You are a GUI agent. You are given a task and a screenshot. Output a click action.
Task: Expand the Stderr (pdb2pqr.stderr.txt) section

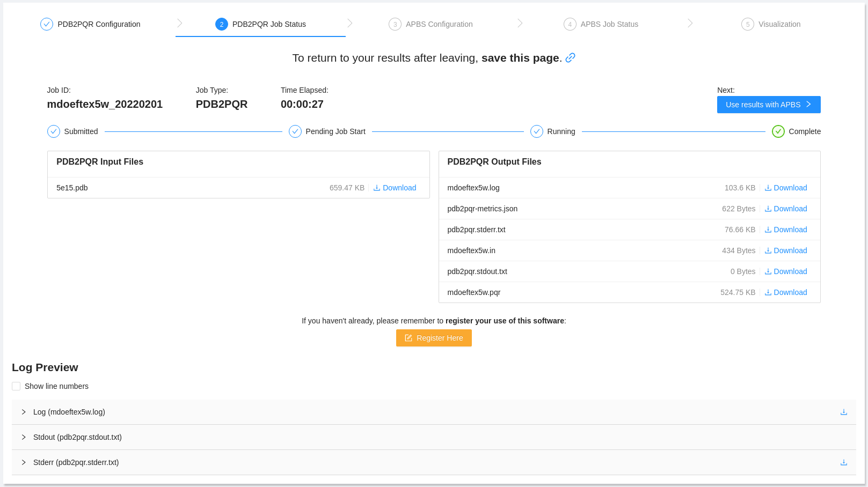(x=434, y=462)
